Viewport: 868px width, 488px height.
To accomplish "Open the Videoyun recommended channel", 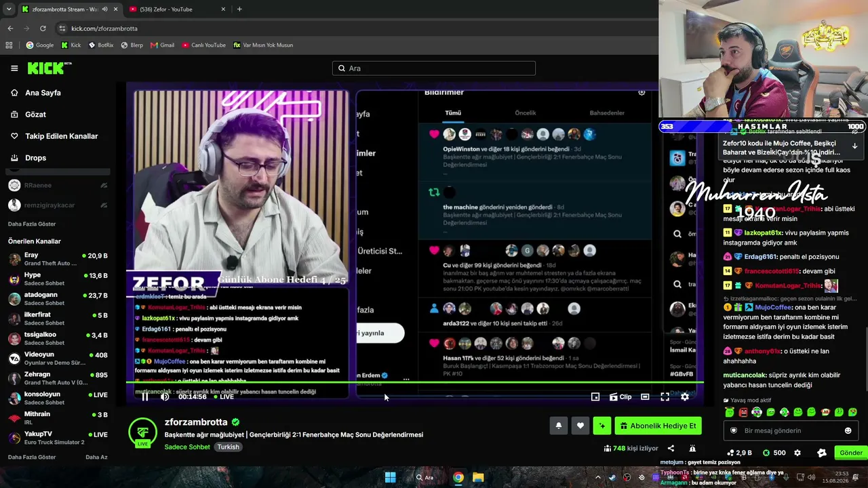I will pos(58,359).
